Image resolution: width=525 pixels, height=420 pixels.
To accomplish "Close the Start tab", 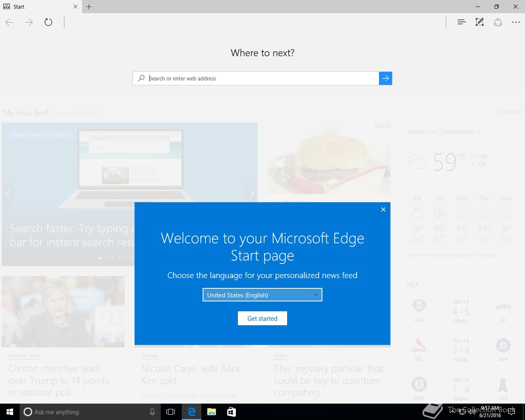I will pyautogui.click(x=75, y=7).
